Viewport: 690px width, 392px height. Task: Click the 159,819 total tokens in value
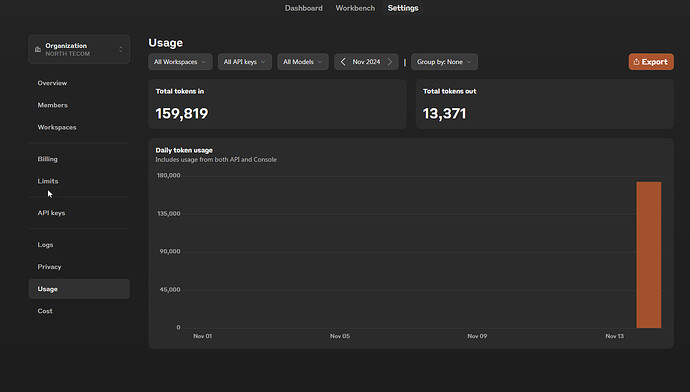(x=182, y=114)
